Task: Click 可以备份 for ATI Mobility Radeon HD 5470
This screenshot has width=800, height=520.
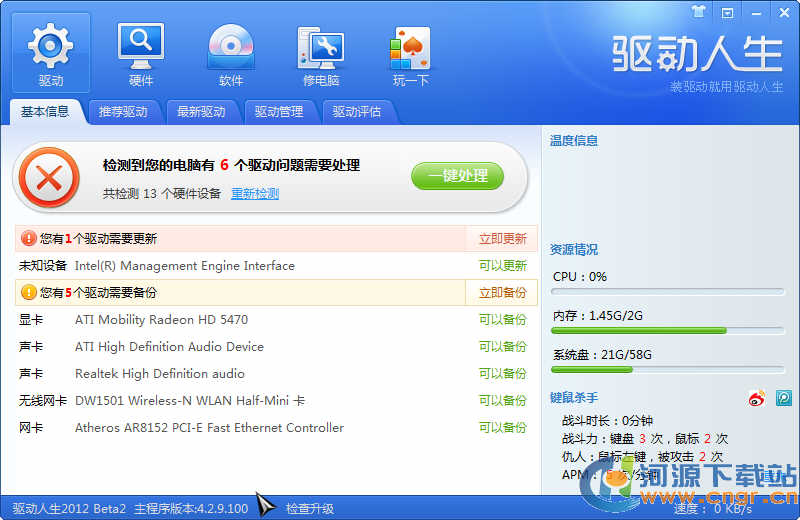Action: click(x=502, y=320)
